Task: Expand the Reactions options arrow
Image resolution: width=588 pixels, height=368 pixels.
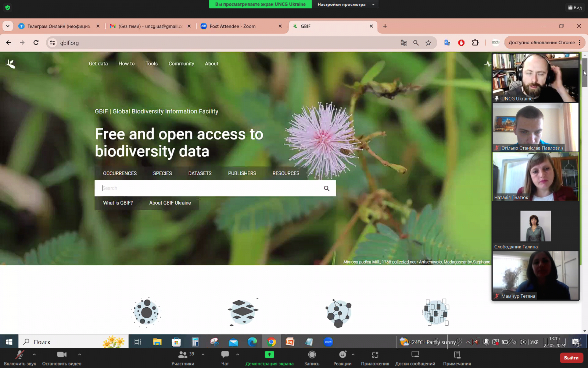Action: pos(353,355)
